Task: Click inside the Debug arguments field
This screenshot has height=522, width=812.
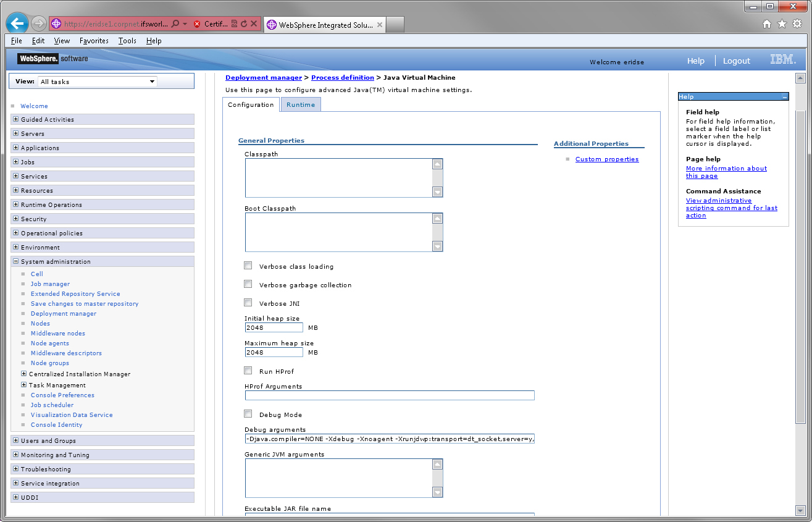Action: tap(390, 439)
